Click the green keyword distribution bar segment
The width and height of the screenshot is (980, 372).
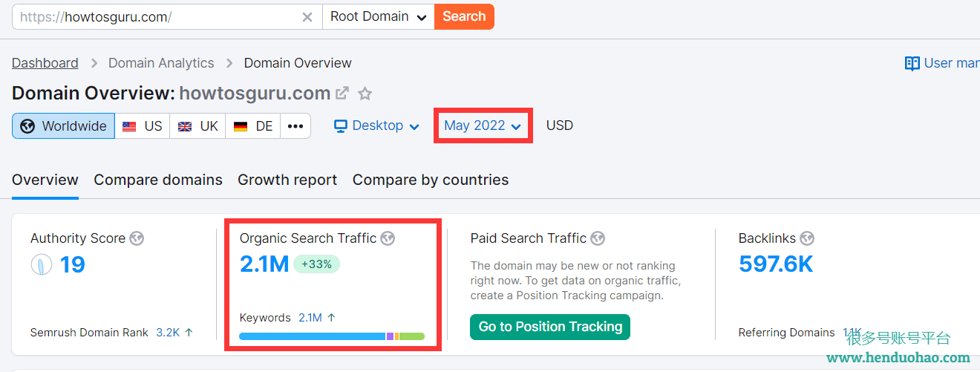pos(412,336)
